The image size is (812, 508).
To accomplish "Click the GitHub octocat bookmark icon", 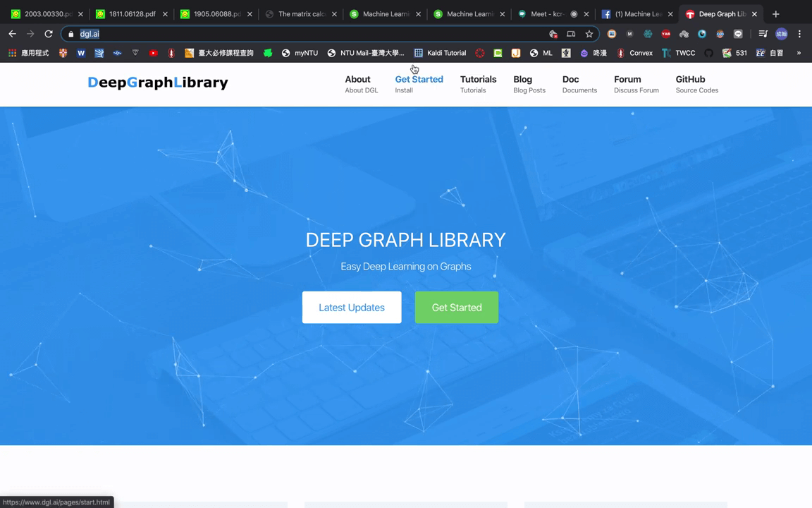I will click(x=708, y=53).
